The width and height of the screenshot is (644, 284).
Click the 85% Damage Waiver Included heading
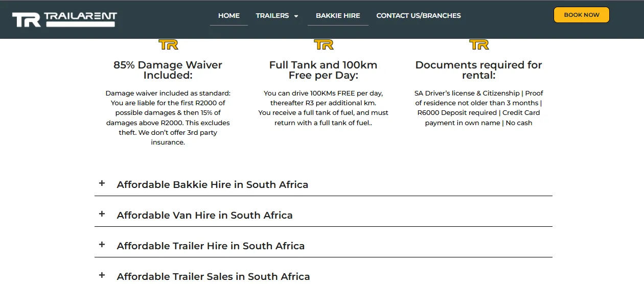pos(168,70)
